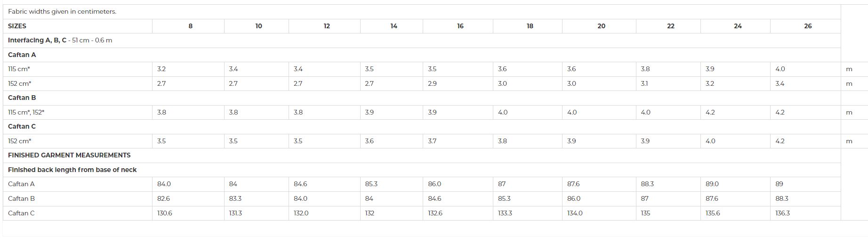Screen dimensions: 868x238
Task: Click the 3.7 value in Caftan C fabric row
Action: point(432,141)
